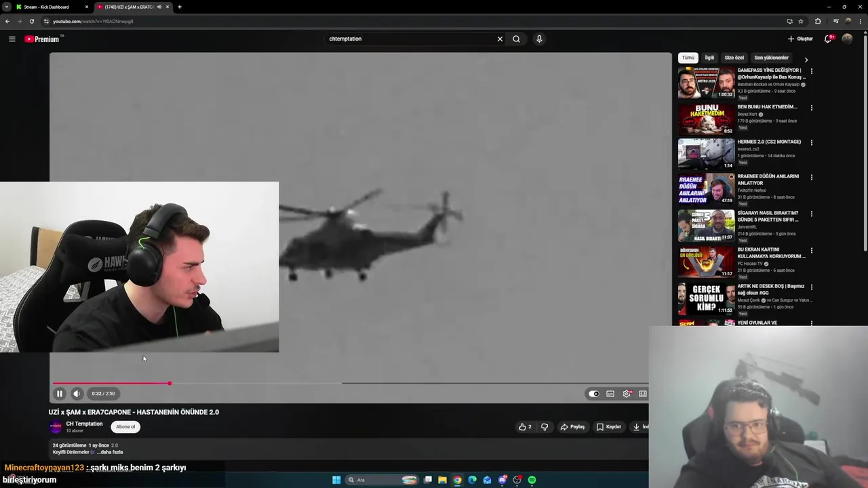868x488 pixels.
Task: Dislike the video with thumbs down
Action: tap(544, 427)
